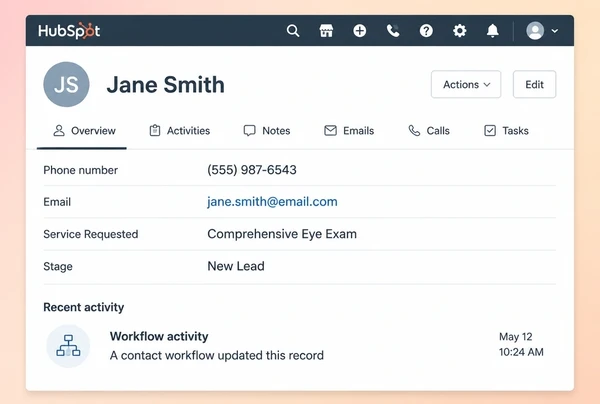Image resolution: width=600 pixels, height=404 pixels.
Task: Click the Phone number field label
Action: [x=80, y=170]
